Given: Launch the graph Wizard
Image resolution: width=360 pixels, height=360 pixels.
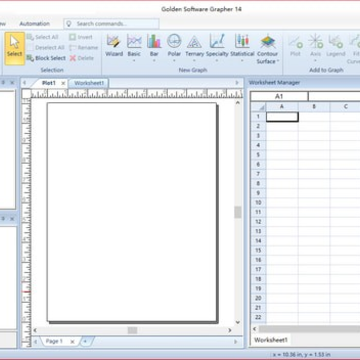Looking at the screenshot, I should pyautogui.click(x=114, y=45).
